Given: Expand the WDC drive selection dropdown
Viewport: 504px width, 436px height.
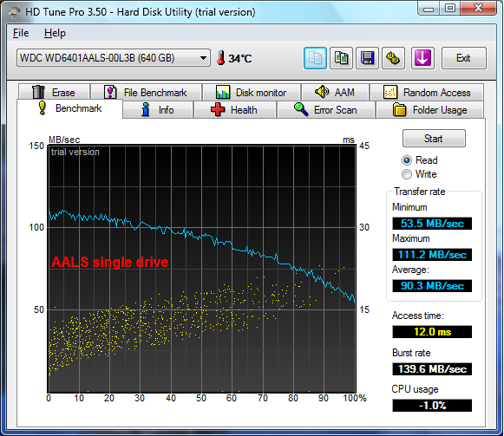Looking at the screenshot, I should tap(114, 58).
